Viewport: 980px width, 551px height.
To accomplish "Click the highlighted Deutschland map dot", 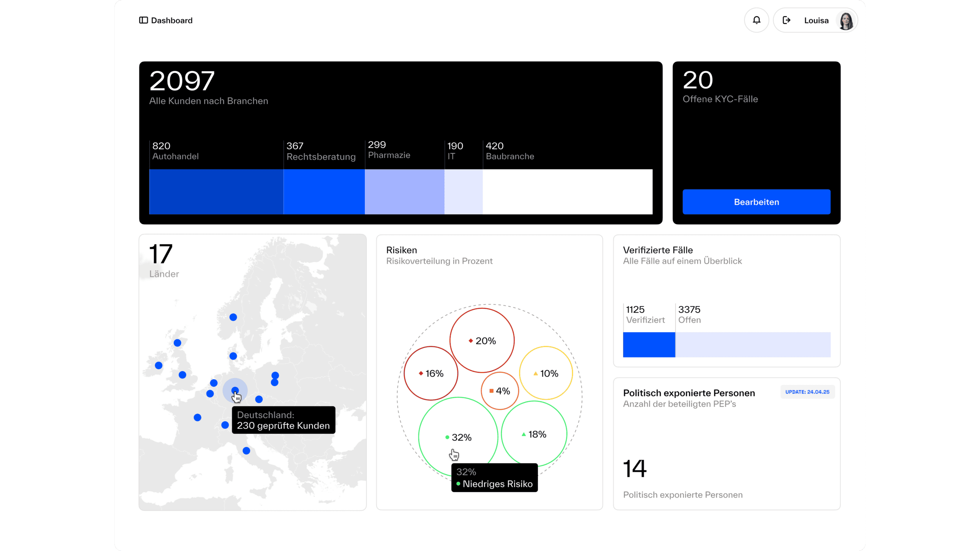I will (x=235, y=390).
